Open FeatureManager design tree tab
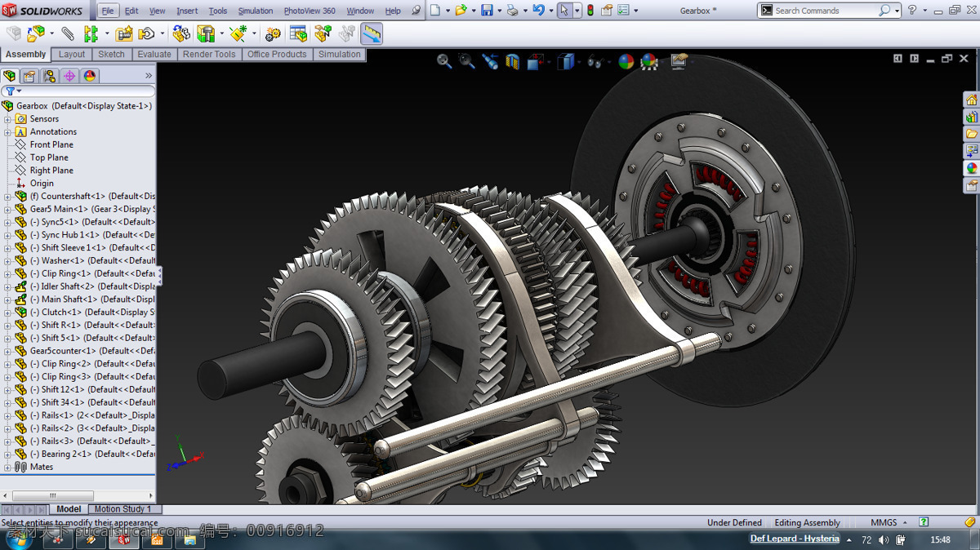 point(10,76)
